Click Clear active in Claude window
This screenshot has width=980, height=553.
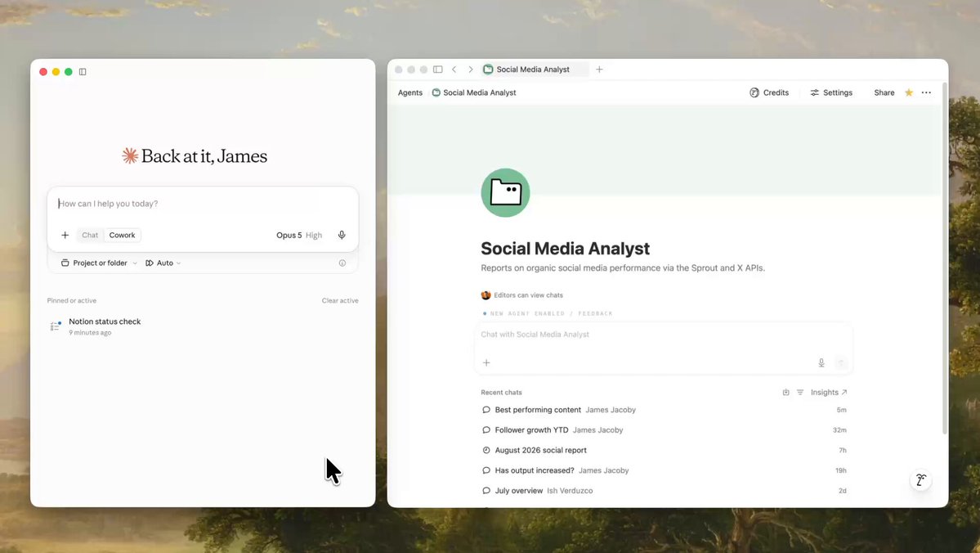[x=340, y=301]
